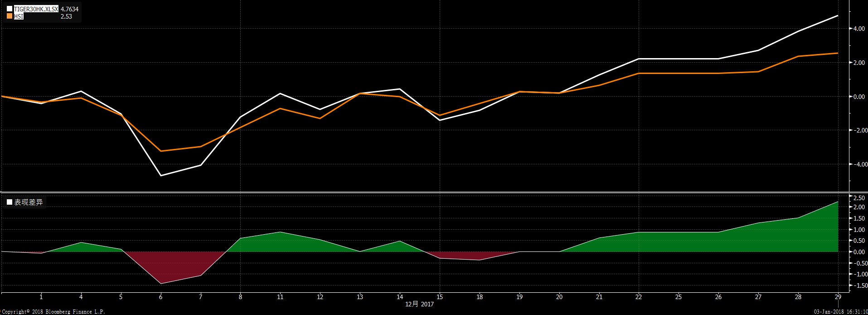Select date 15 on the x-axis
868x315 pixels.
439,297
